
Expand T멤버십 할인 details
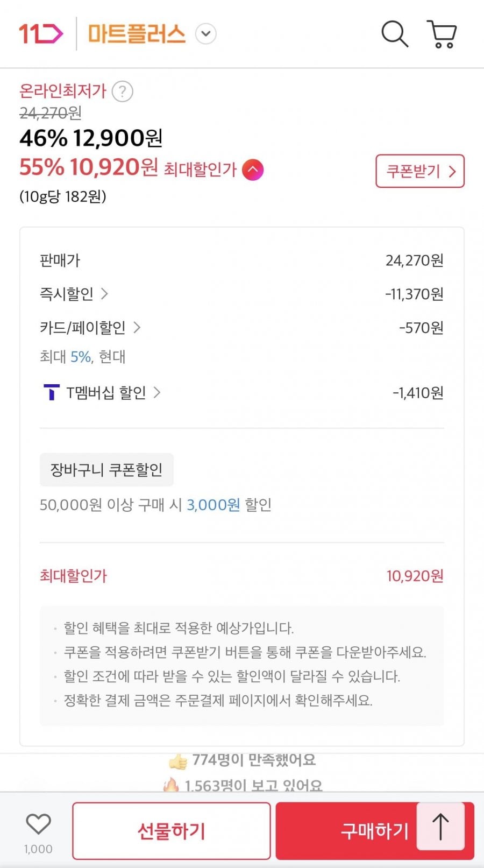coord(157,392)
